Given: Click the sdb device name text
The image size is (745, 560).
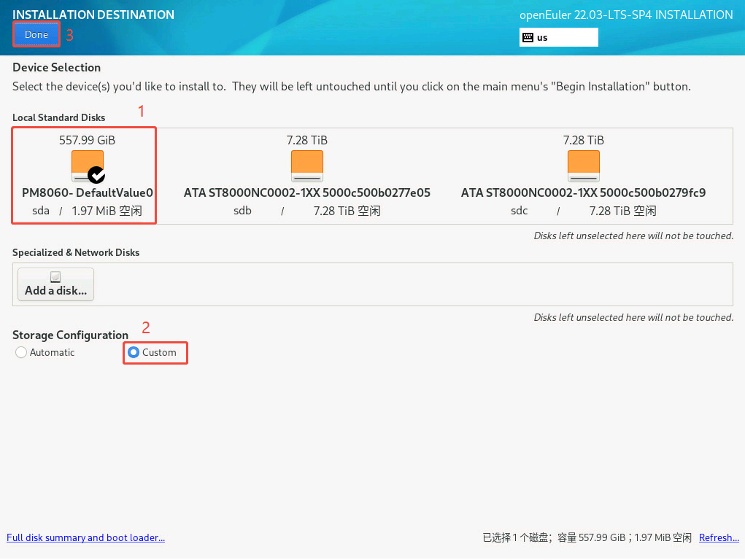Looking at the screenshot, I should click(x=242, y=211).
